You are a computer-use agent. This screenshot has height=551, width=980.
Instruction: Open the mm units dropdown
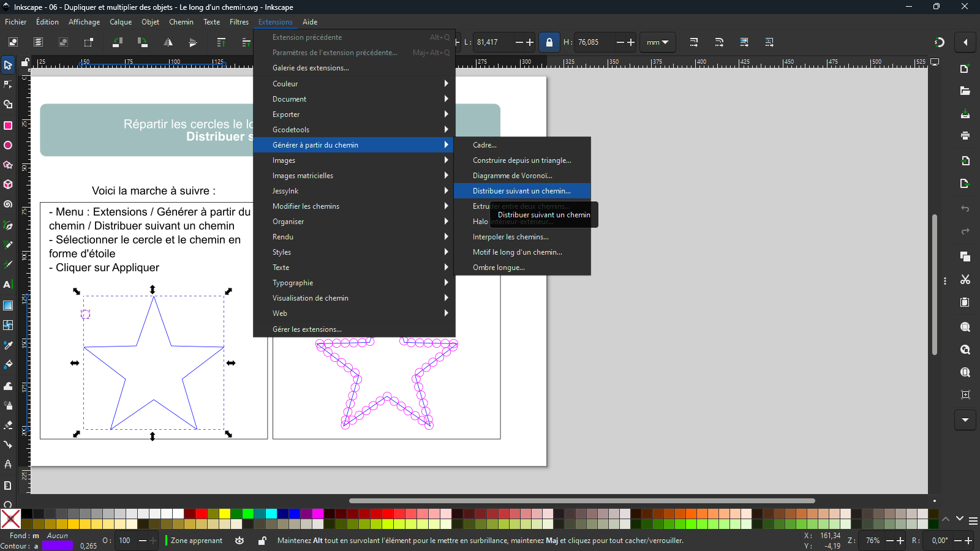pyautogui.click(x=658, y=42)
